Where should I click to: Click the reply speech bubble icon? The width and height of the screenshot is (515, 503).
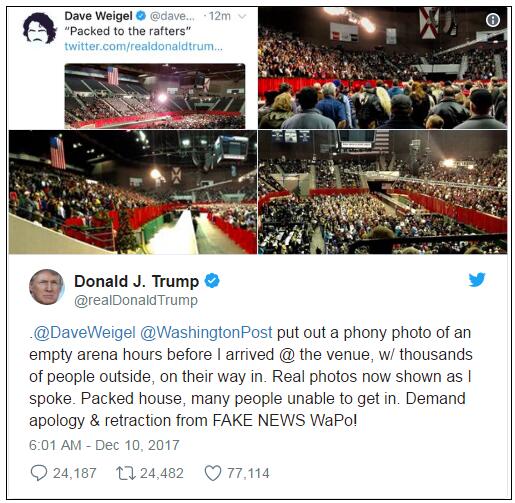pyautogui.click(x=39, y=473)
